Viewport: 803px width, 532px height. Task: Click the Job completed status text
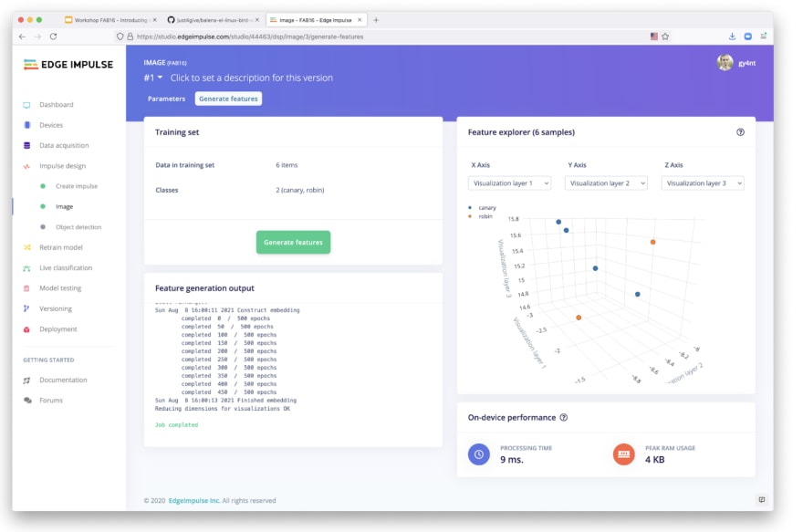pyautogui.click(x=177, y=425)
